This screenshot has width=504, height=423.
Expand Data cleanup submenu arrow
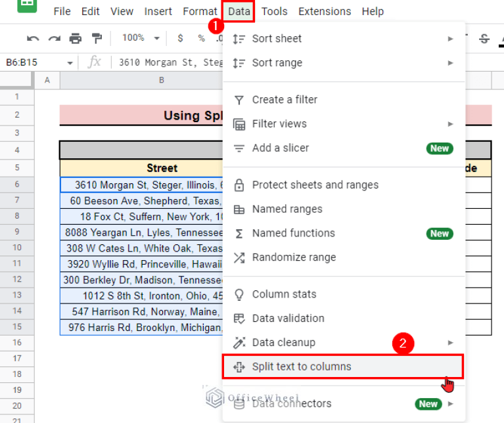451,343
